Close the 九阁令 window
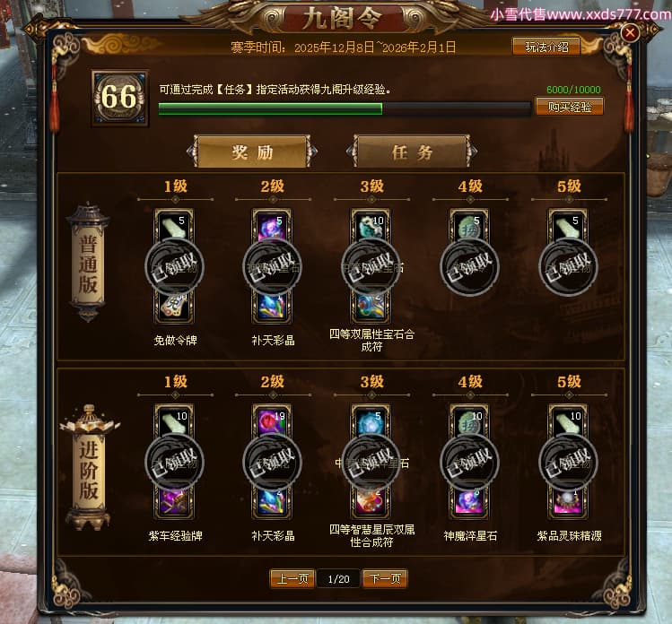 coord(630,32)
